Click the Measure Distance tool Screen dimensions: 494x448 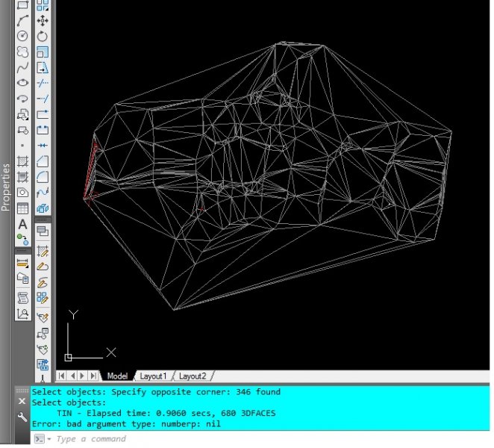click(22, 262)
